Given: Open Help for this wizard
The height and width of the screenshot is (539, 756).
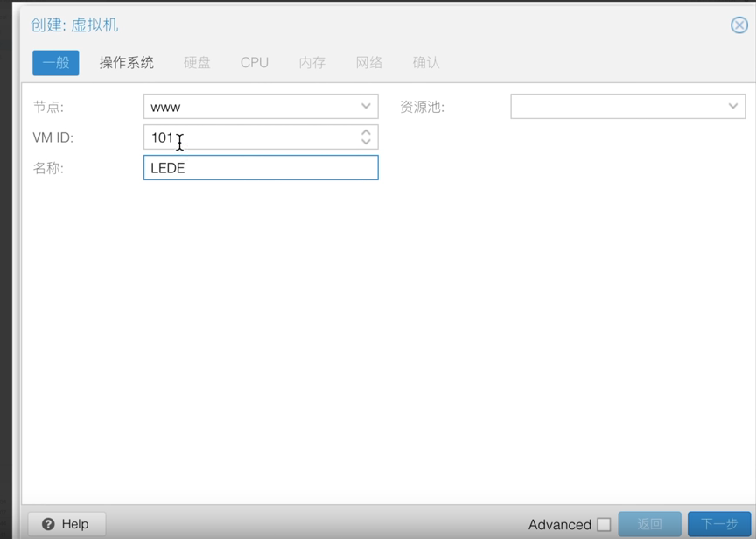Looking at the screenshot, I should (x=66, y=524).
